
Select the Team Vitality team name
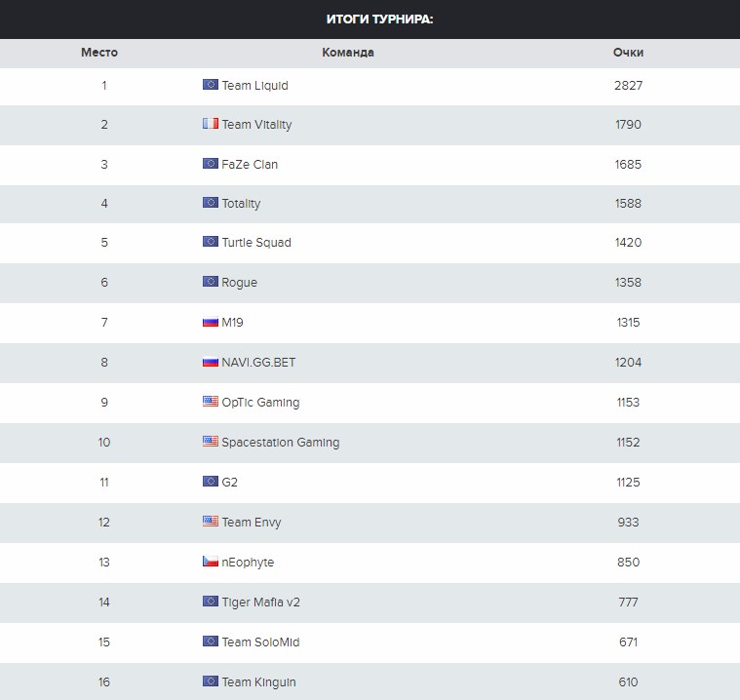pyautogui.click(x=256, y=125)
